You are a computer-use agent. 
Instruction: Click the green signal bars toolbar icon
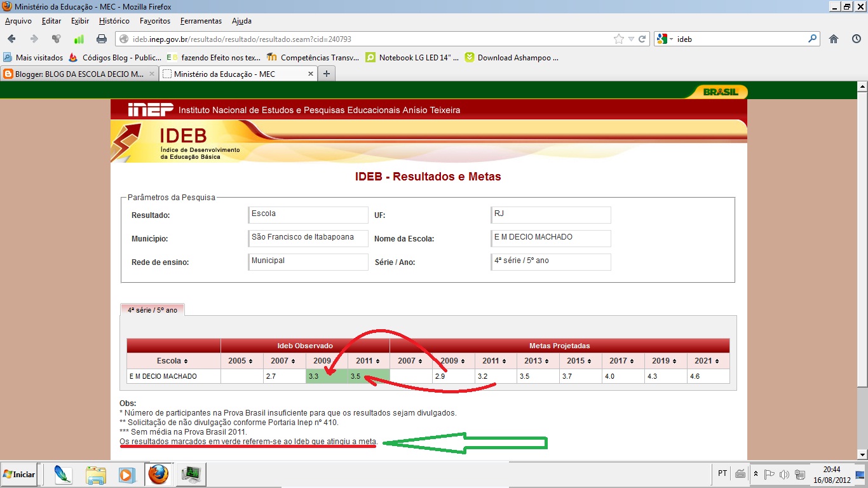tap(79, 39)
